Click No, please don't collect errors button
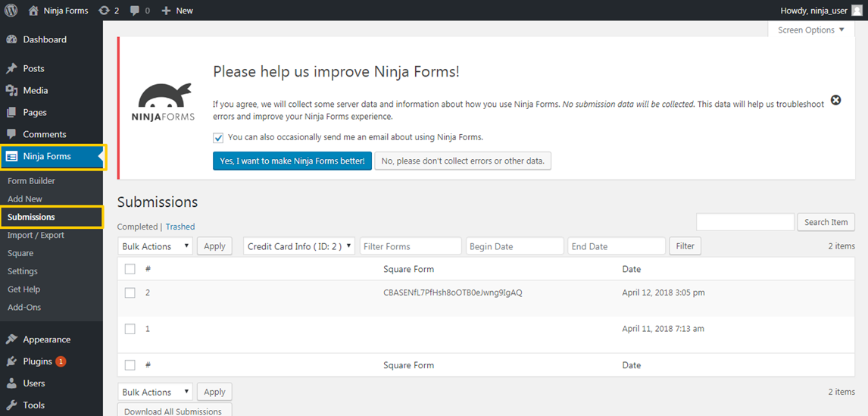 463,161
